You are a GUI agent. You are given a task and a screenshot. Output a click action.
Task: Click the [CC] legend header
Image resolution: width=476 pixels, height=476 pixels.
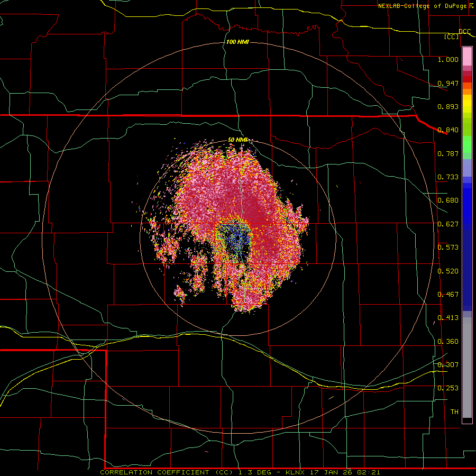[x=451, y=37]
